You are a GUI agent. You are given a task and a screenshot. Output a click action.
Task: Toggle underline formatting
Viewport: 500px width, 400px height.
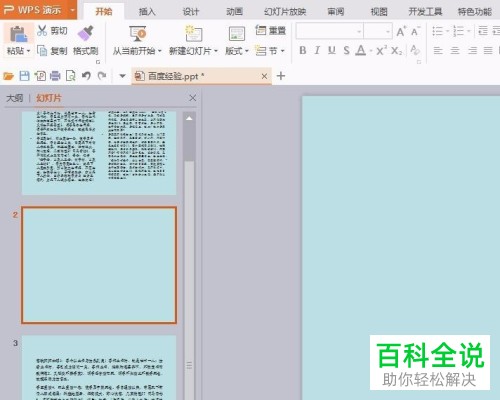click(331, 50)
